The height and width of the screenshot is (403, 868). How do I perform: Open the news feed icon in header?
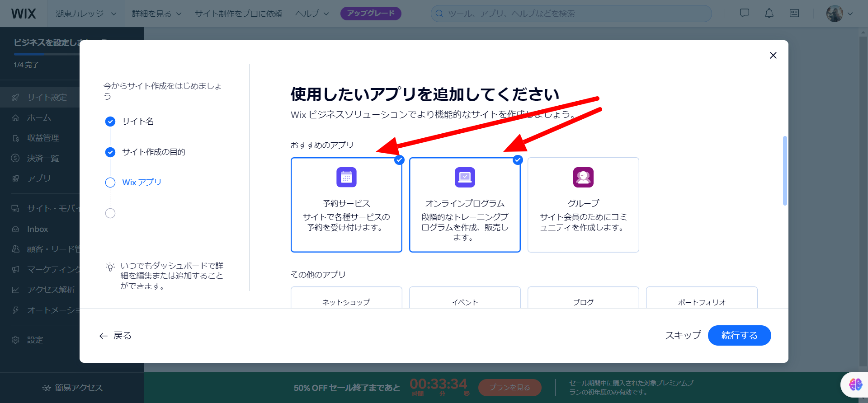click(x=794, y=13)
